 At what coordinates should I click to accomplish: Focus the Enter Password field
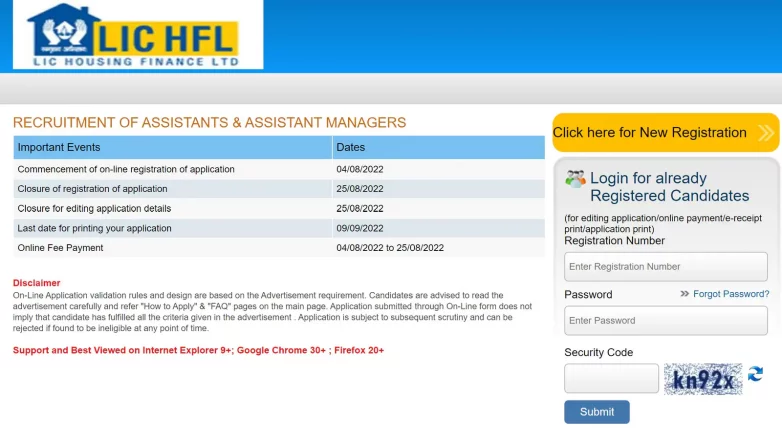click(x=665, y=320)
